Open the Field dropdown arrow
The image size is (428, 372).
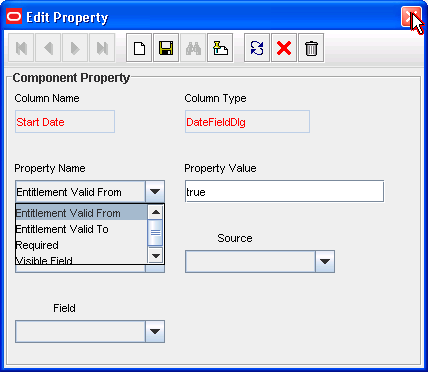155,332
